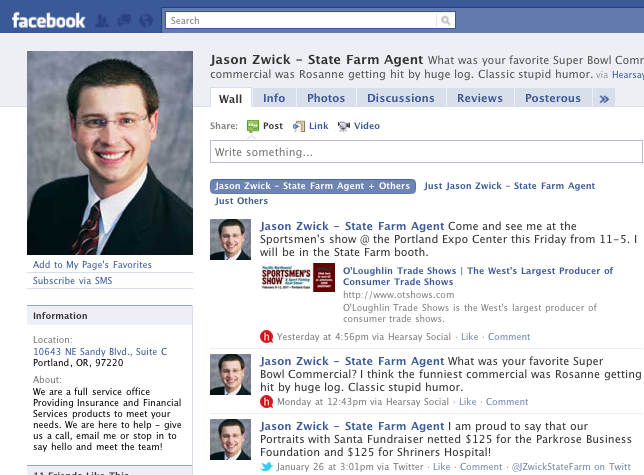This screenshot has height=475, width=644.
Task: Click the Hearsay Social icon on Sportsmen's post
Action: point(267,337)
